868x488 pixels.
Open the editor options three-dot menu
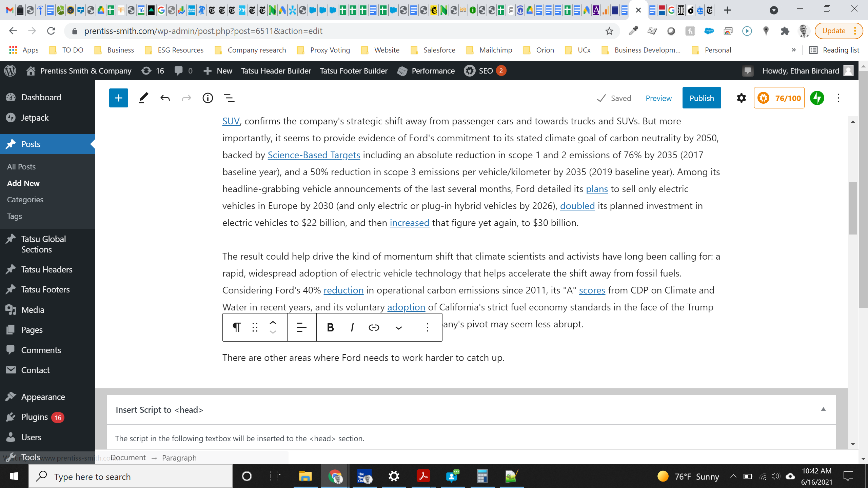click(839, 98)
